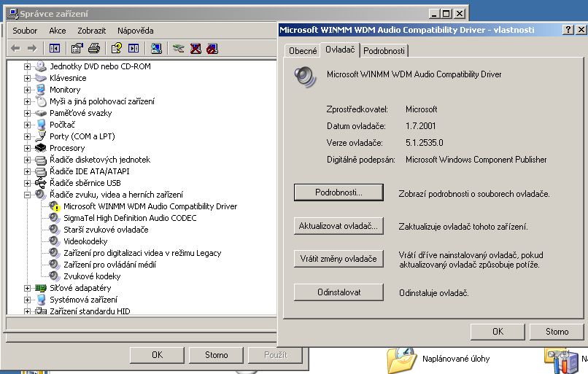Click the Porty (COM a LPT) port icon
The image size is (588, 374).
pyautogui.click(x=41, y=136)
